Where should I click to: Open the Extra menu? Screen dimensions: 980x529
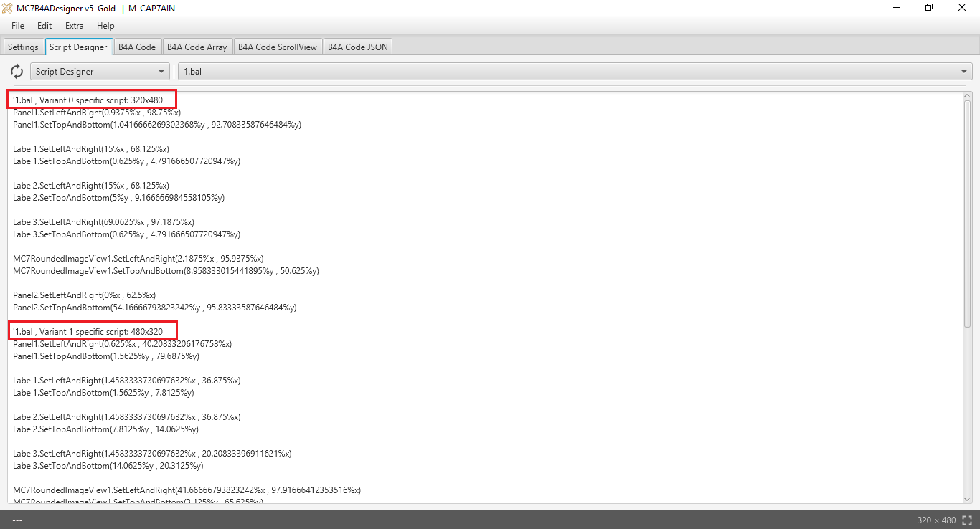pyautogui.click(x=74, y=26)
